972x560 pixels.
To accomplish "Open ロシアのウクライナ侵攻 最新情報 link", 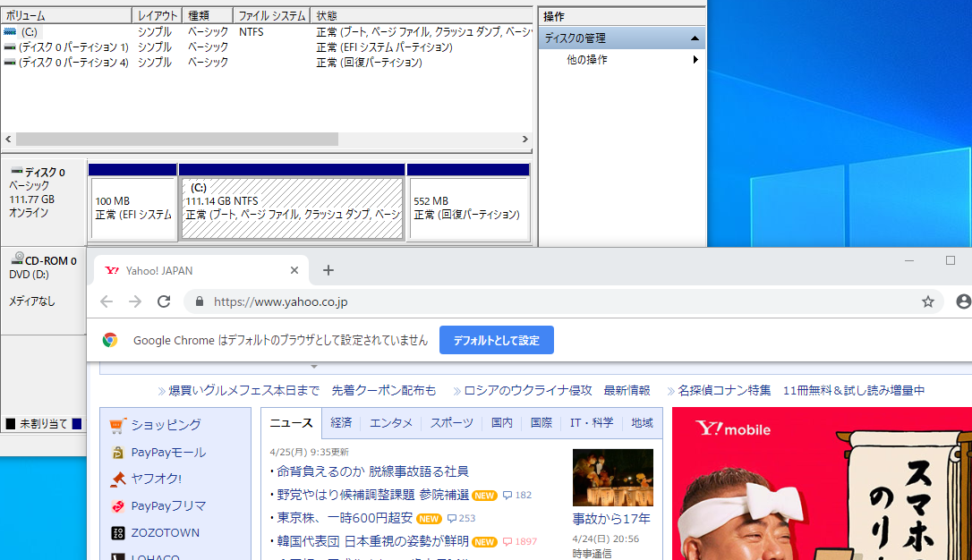I will click(558, 390).
